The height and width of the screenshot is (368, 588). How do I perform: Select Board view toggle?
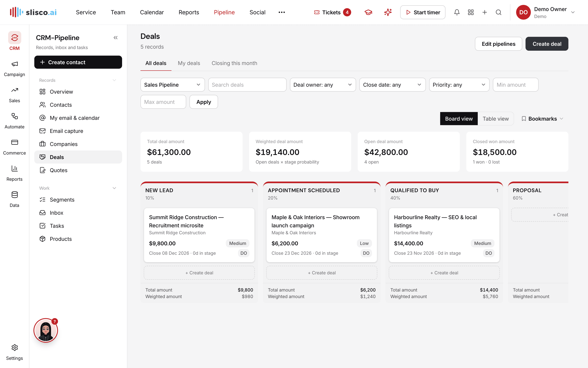459,119
